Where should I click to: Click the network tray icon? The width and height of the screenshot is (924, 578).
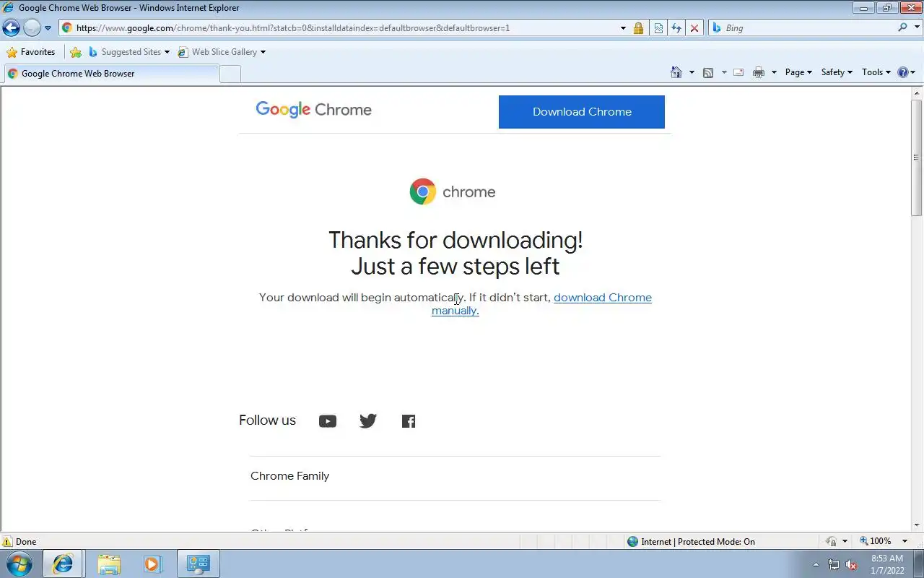(x=834, y=565)
